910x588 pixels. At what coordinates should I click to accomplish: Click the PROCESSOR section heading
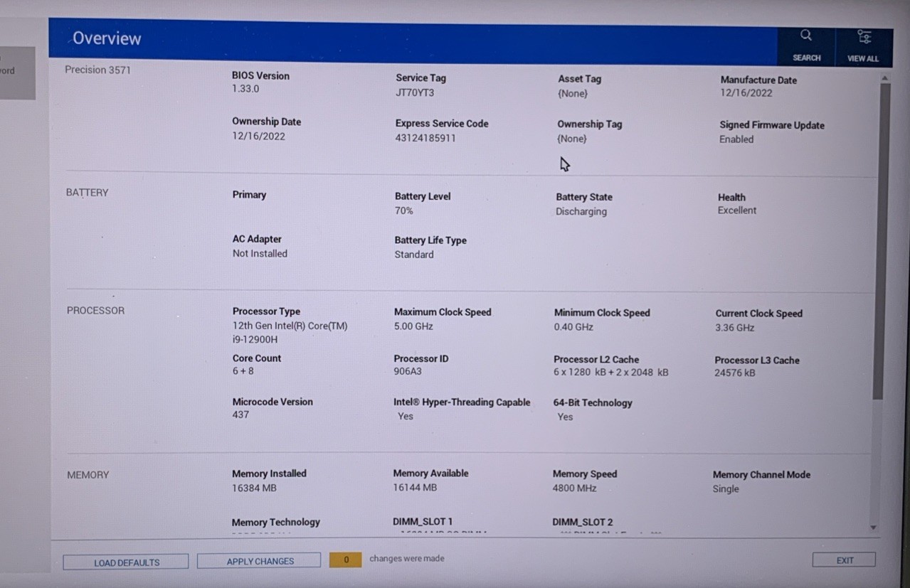(95, 311)
